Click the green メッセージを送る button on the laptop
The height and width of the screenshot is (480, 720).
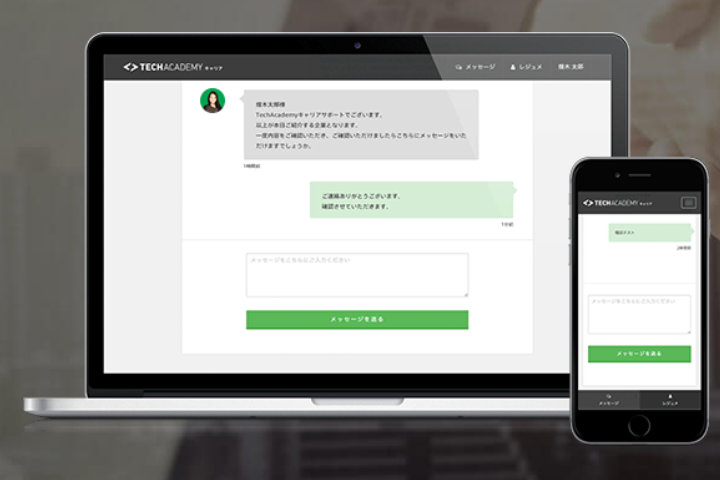tap(357, 320)
